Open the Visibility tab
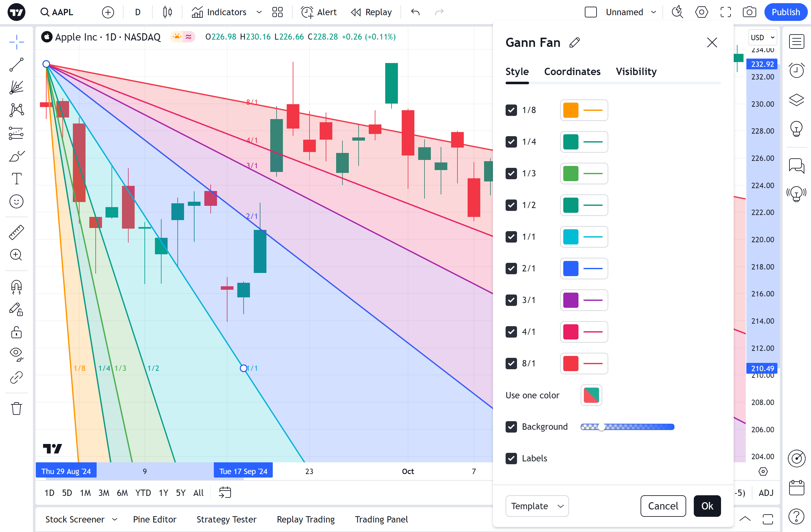Screen dimensions: 811x532 (x=636, y=72)
